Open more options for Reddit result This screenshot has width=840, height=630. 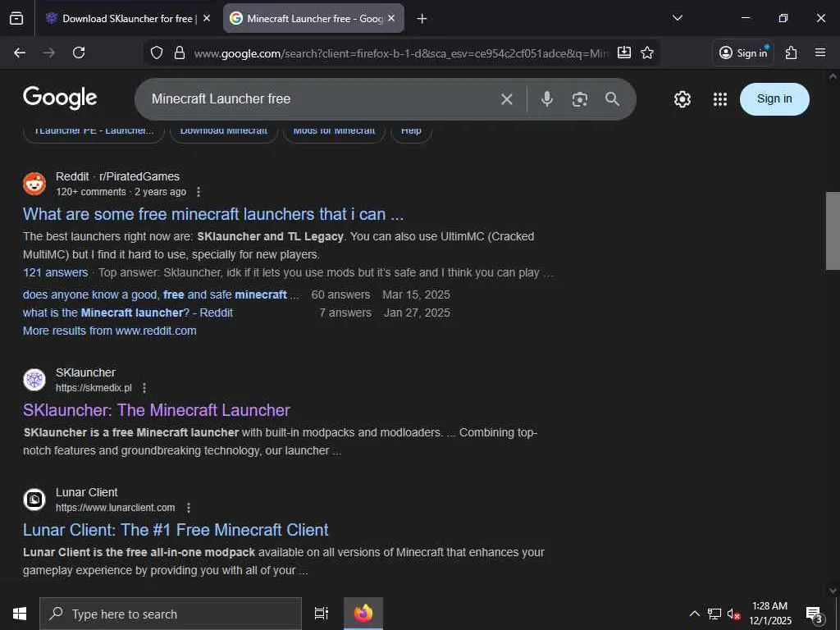coord(199,192)
